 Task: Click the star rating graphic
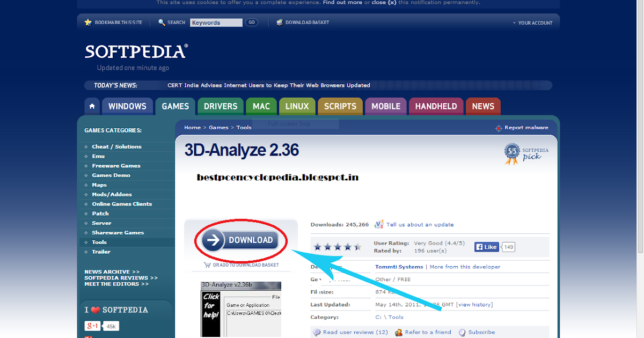(338, 247)
